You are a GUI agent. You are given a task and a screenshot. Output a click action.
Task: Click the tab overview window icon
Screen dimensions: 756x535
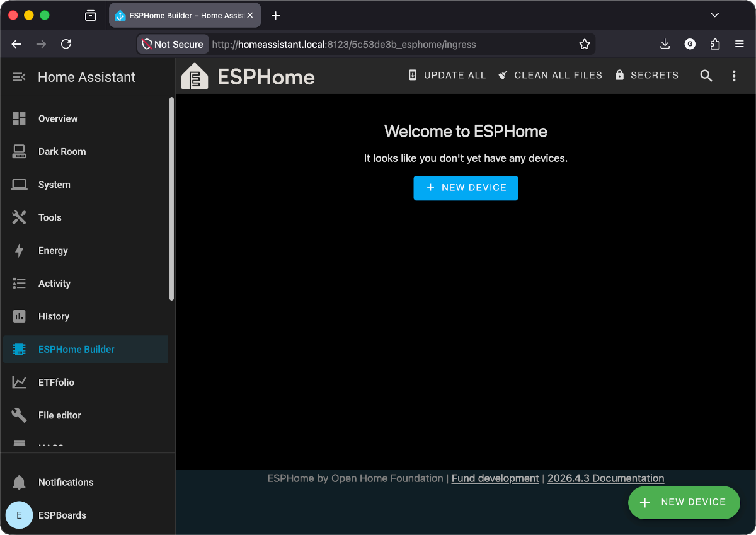91,15
